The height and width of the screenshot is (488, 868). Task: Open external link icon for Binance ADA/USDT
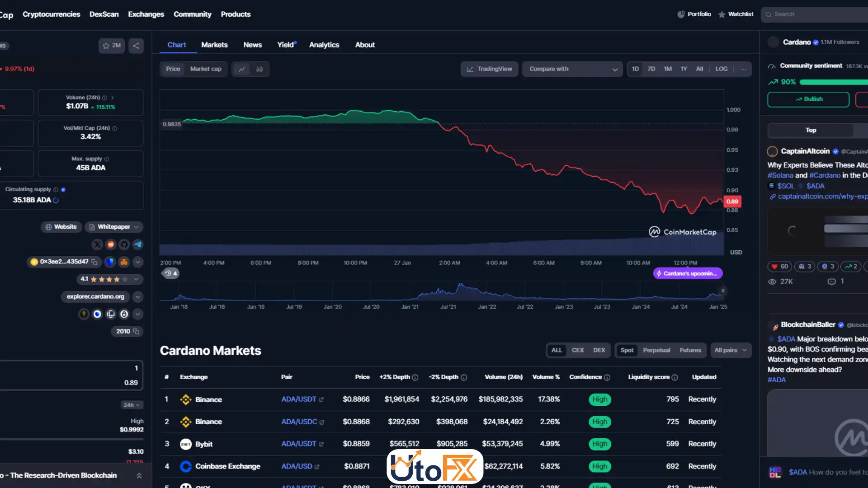coord(321,399)
